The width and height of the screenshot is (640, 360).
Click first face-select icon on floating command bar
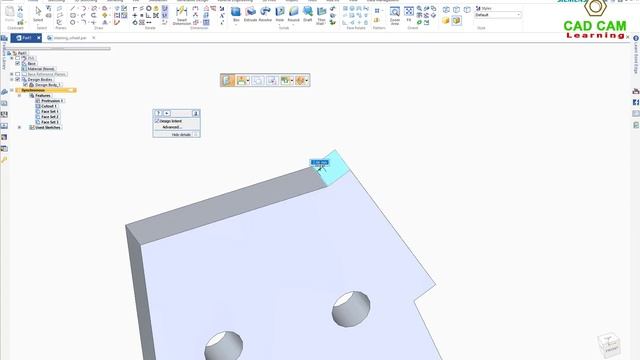[x=227, y=80]
